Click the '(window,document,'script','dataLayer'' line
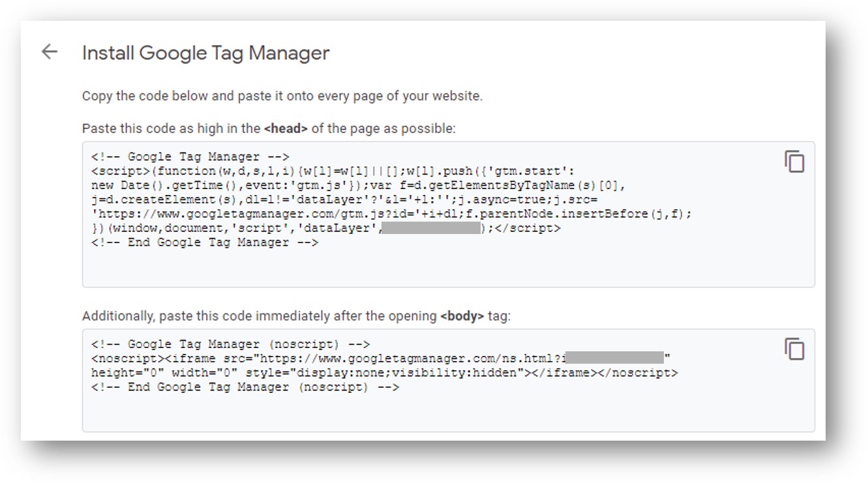Screen dimensions: 868x483 tap(325, 228)
